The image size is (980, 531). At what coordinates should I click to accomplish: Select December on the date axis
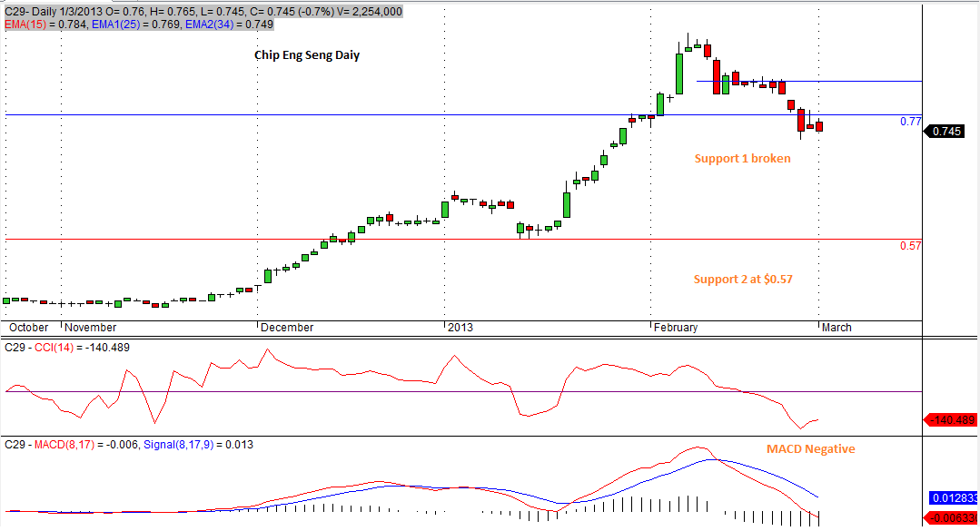[x=287, y=328]
